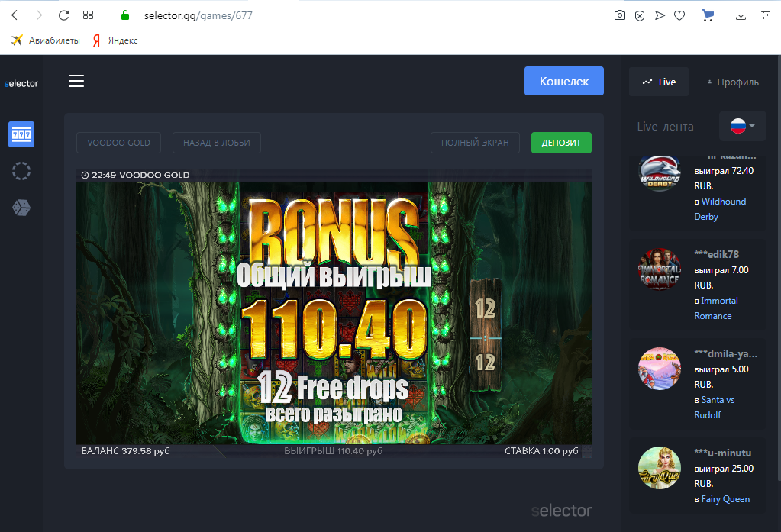Open the Авиабилеты bookmark
Screen dimensions: 781x532
pyautogui.click(x=45, y=40)
